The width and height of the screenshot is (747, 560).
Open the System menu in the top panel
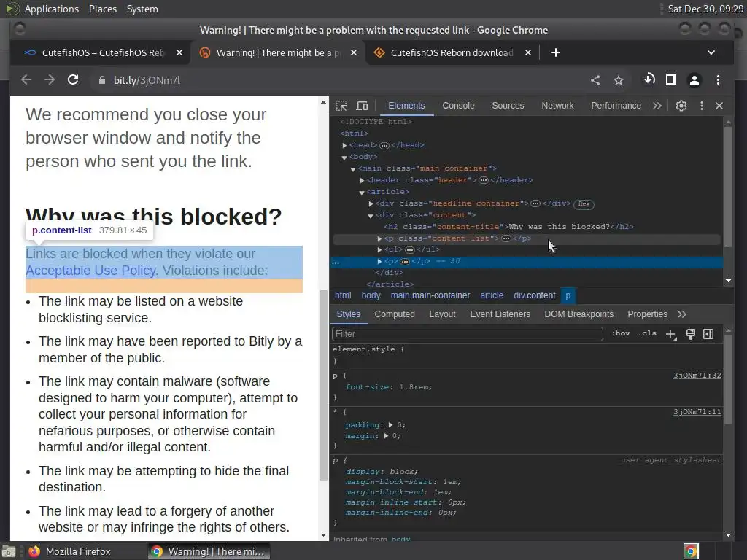(x=142, y=9)
